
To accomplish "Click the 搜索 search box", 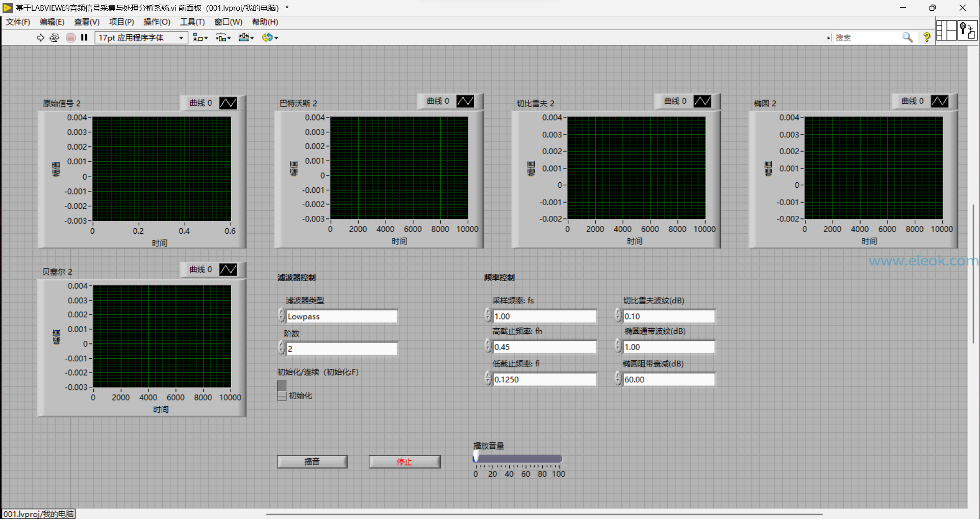I will pos(867,38).
